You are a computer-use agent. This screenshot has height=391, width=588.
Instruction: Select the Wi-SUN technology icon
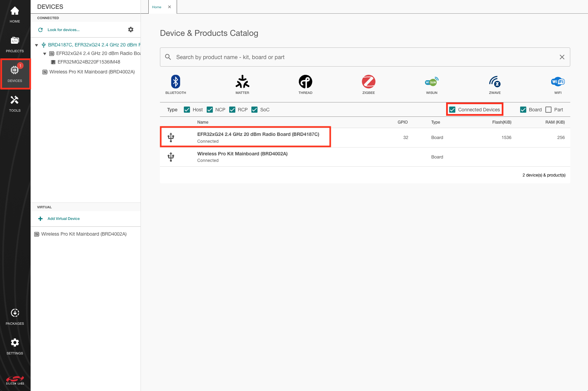tap(431, 82)
